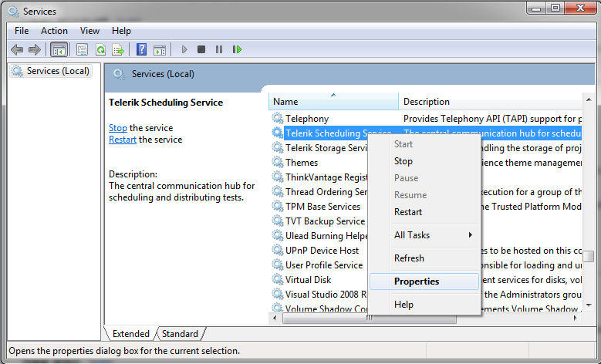Click the Start Service play icon
This screenshot has height=364, width=601.
coord(184,49)
